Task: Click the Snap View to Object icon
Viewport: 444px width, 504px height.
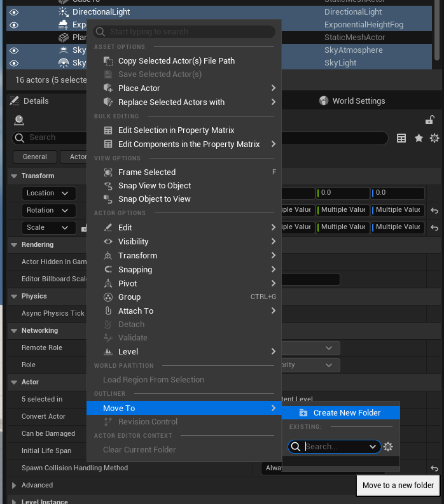Action: [108, 186]
